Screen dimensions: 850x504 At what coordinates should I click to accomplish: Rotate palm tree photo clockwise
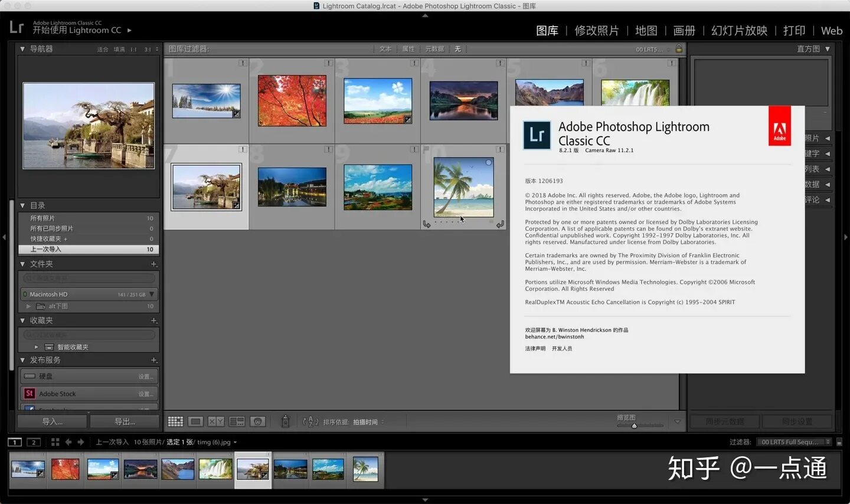pos(500,224)
